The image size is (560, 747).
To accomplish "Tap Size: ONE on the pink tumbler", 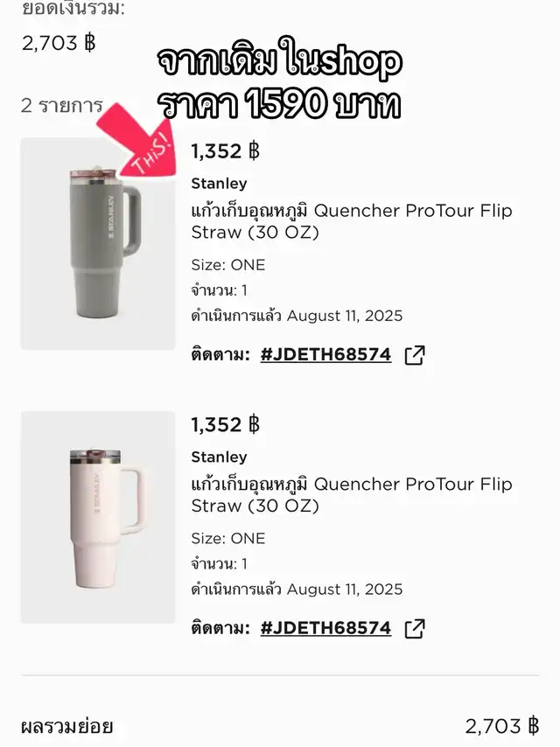I will [x=228, y=538].
